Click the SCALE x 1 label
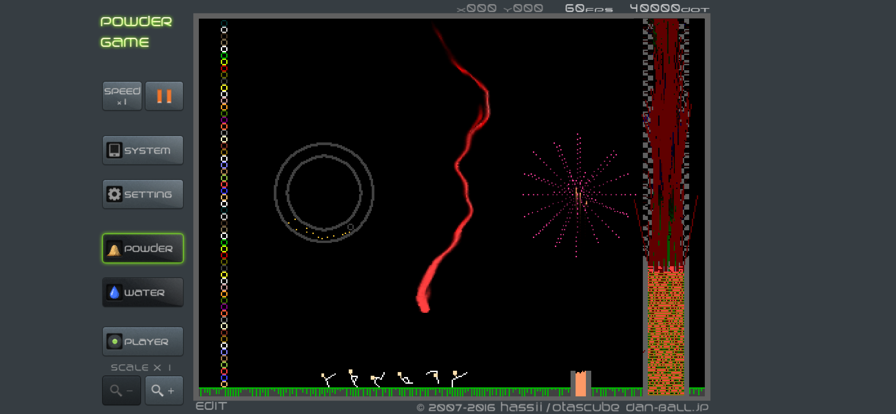Image resolution: width=896 pixels, height=414 pixels. (141, 367)
